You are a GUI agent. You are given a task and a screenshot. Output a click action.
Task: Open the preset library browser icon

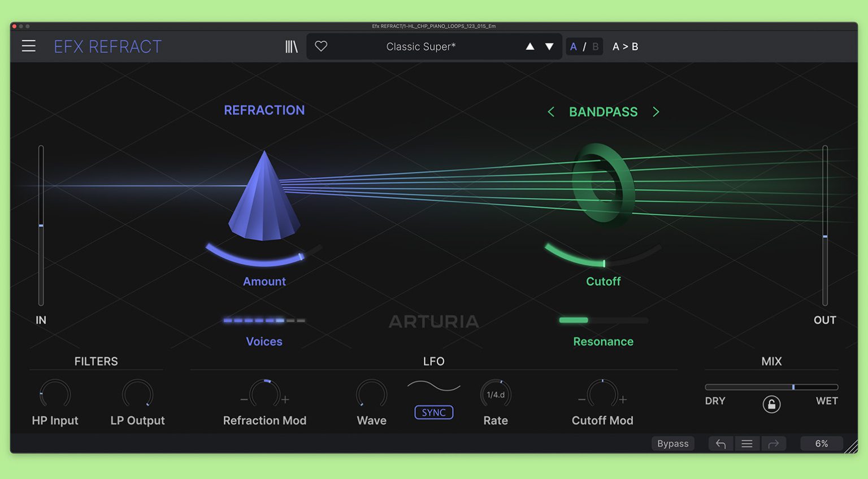pos(292,46)
